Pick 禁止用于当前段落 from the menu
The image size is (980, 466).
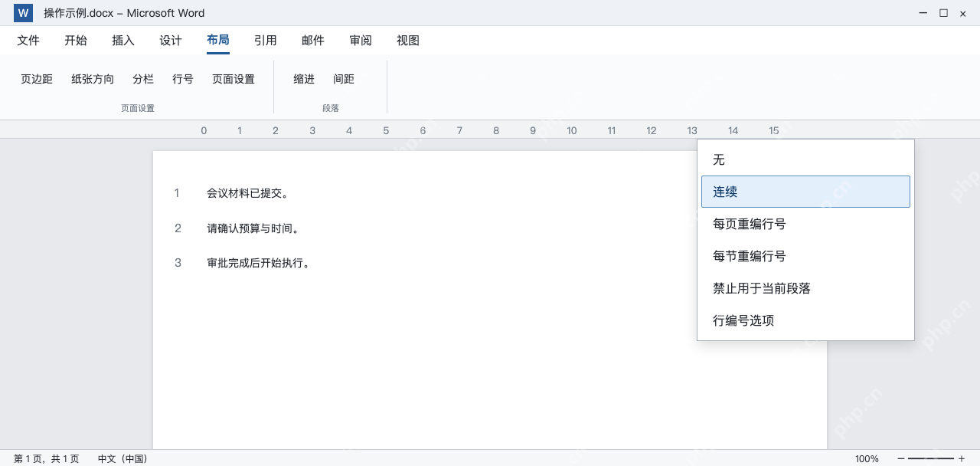[x=805, y=288]
